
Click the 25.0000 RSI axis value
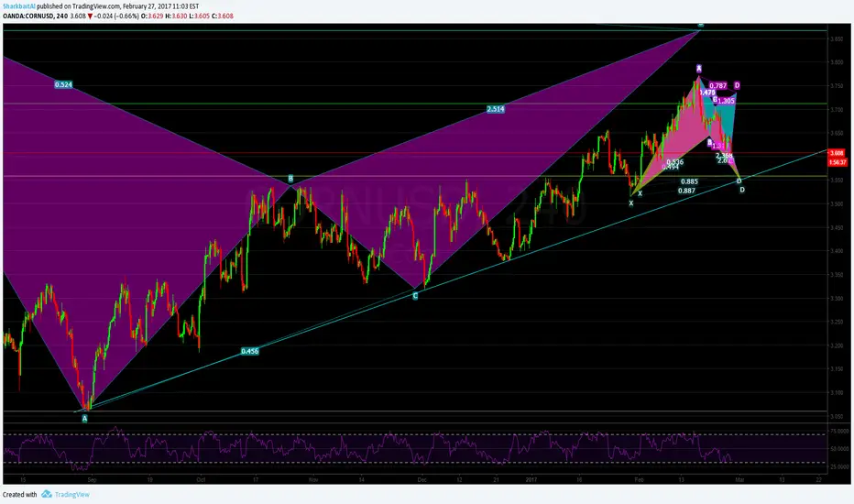[838, 467]
